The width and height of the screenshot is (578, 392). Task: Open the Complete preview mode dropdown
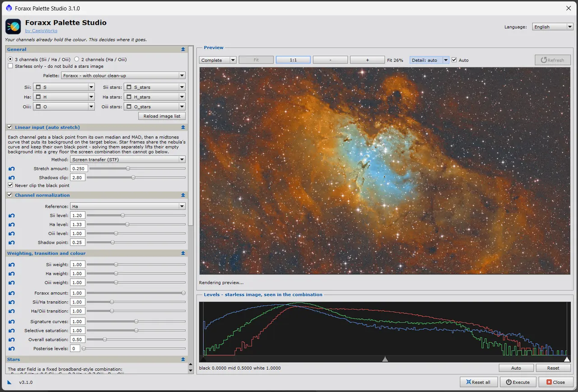click(218, 60)
